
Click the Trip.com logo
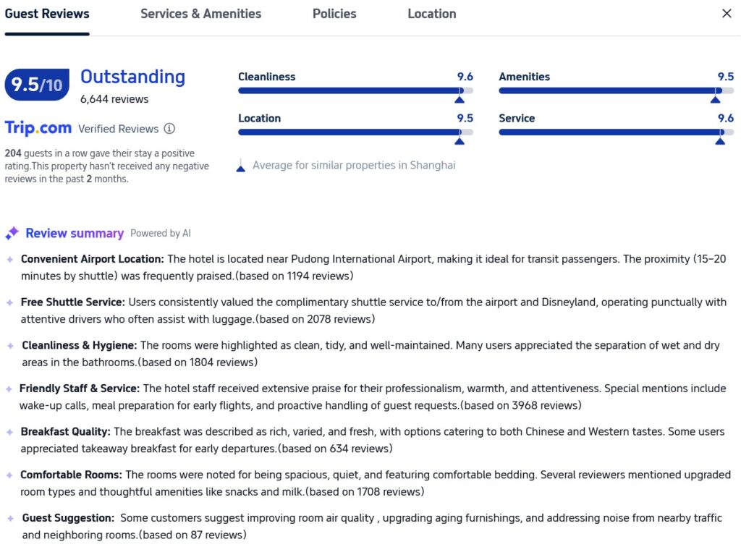38,128
